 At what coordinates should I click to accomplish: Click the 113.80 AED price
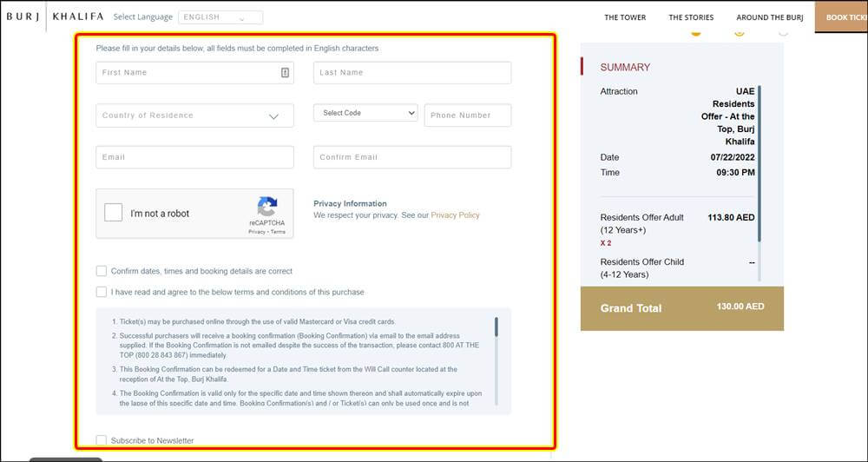731,218
